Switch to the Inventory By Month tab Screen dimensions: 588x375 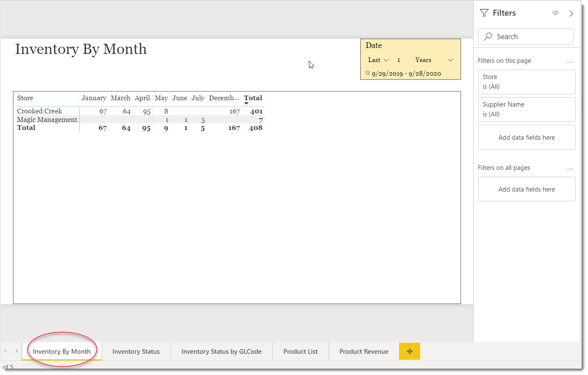tap(62, 351)
